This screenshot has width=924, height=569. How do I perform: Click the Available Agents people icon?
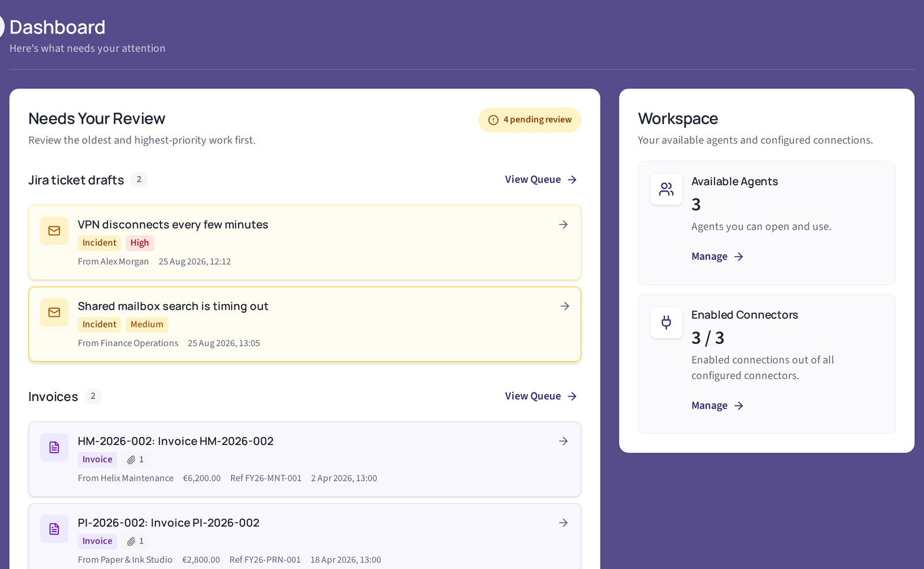click(x=666, y=189)
